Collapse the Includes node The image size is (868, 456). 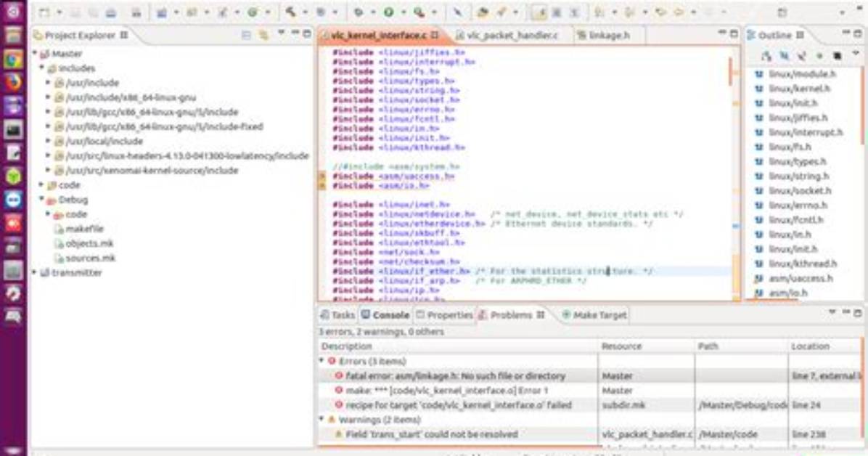point(41,68)
